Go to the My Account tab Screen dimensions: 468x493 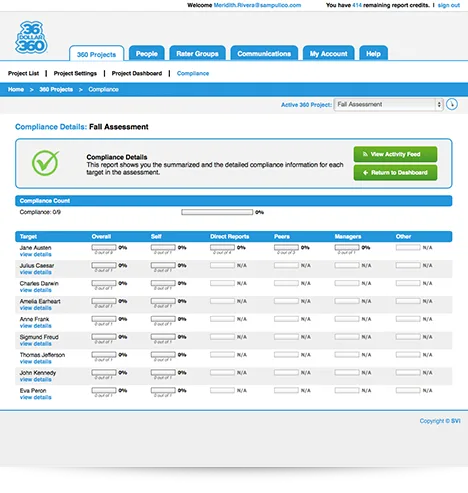pyautogui.click(x=328, y=53)
